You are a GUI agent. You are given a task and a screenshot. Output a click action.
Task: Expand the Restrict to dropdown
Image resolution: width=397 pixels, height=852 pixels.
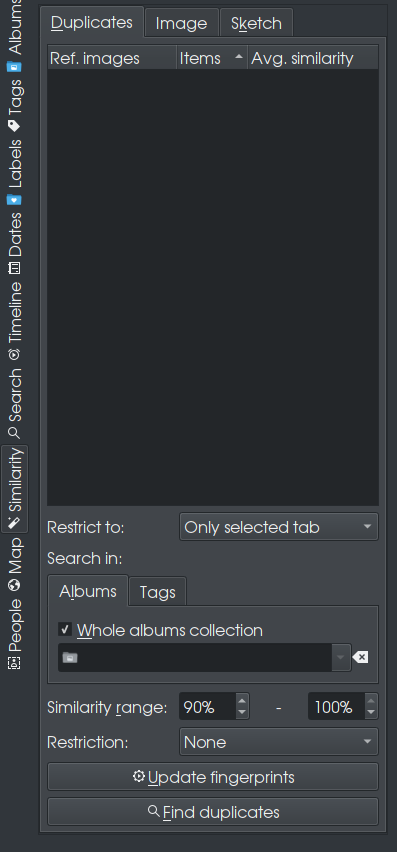coord(279,527)
